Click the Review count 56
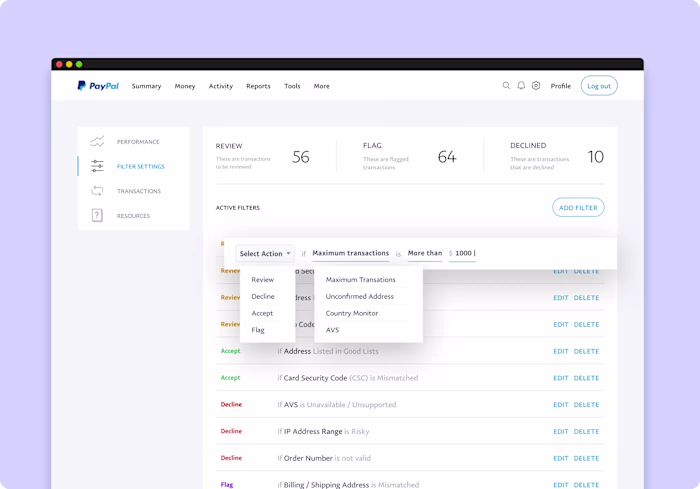 click(x=301, y=157)
